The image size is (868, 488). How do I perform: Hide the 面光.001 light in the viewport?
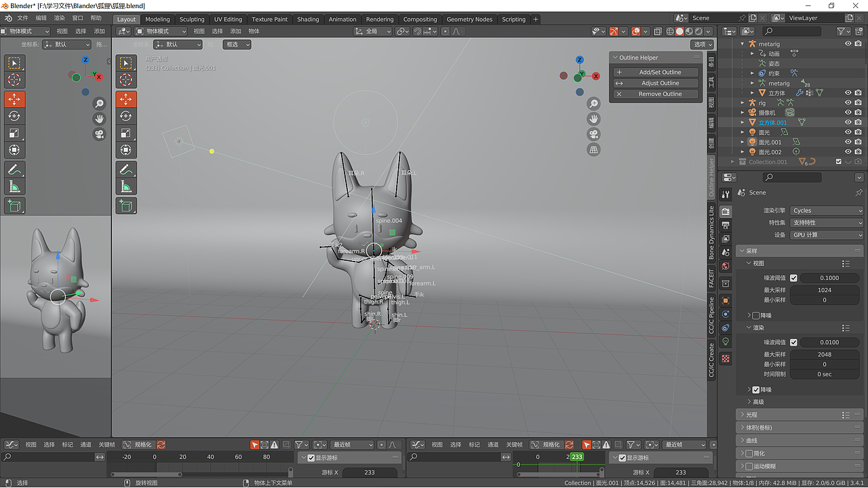[846, 142]
